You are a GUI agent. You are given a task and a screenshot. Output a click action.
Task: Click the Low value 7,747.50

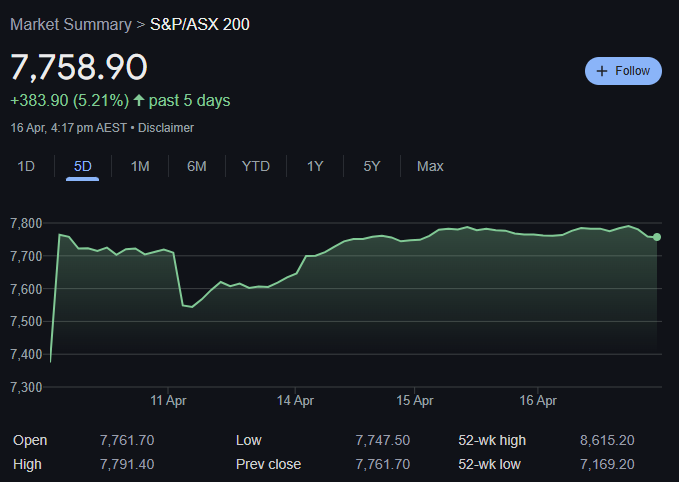382,440
